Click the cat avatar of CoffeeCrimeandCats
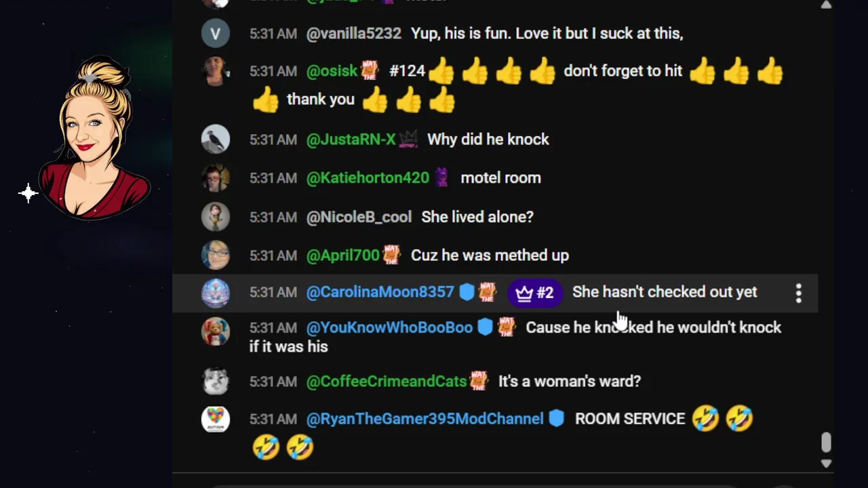 click(x=216, y=381)
